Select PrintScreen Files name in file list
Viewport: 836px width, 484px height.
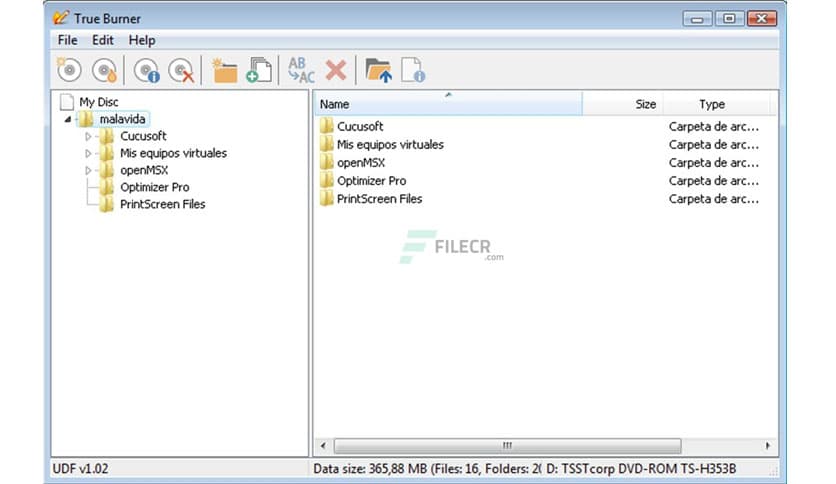click(x=379, y=198)
